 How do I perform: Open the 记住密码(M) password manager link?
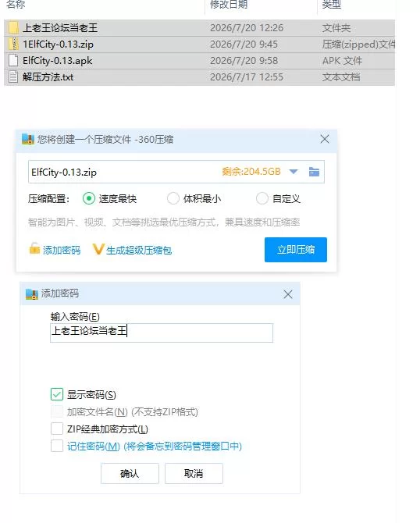point(155,447)
